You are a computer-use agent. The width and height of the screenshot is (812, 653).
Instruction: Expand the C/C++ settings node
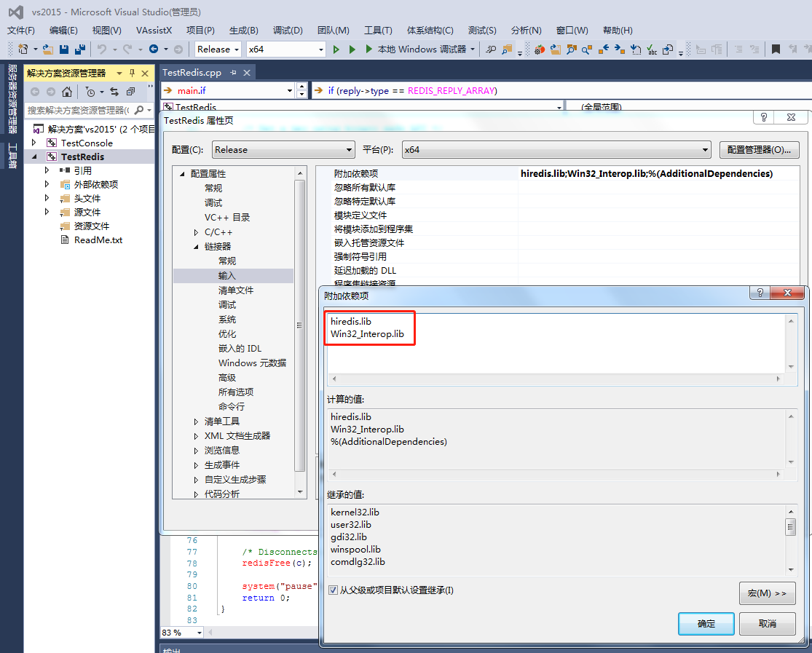tap(195, 231)
